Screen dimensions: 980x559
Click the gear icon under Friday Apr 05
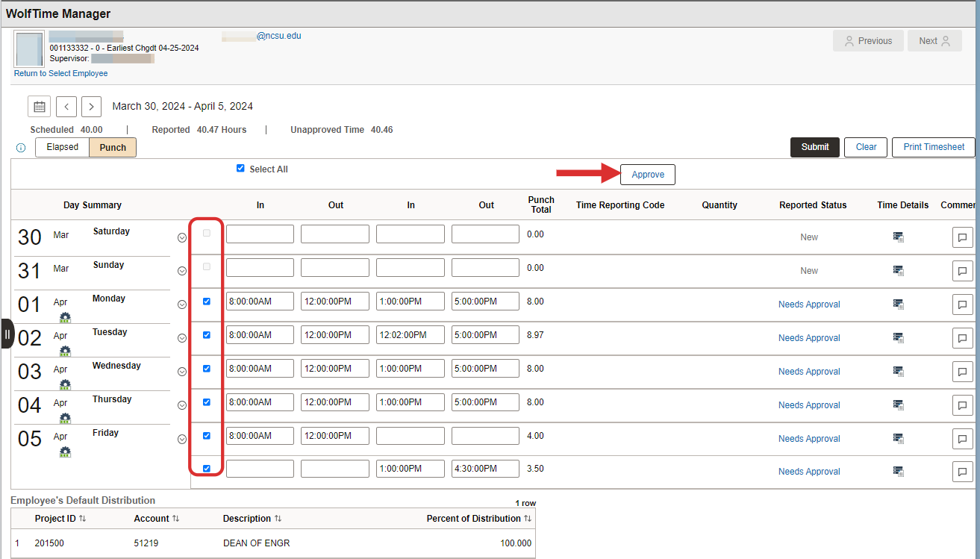(x=65, y=452)
